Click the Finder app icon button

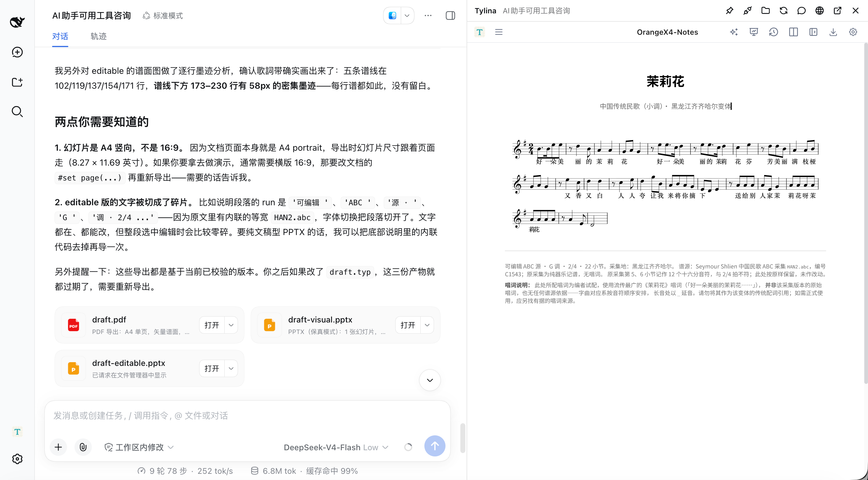[x=392, y=16]
